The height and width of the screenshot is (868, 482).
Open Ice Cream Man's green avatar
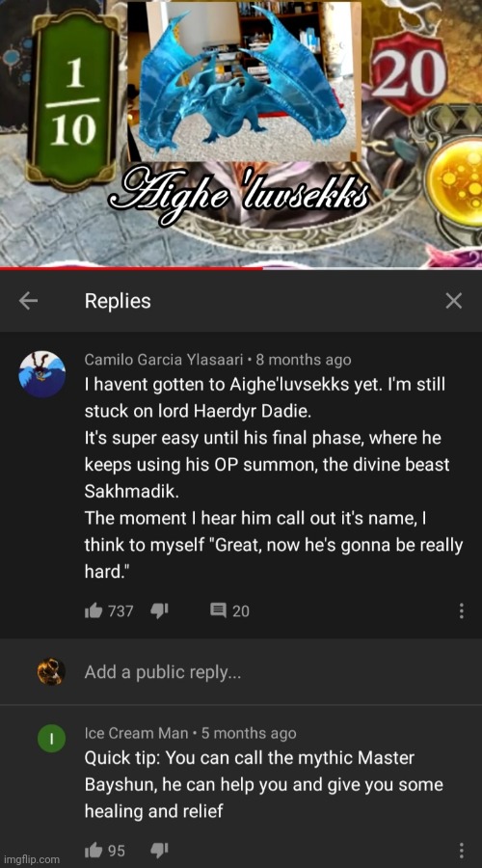51,738
